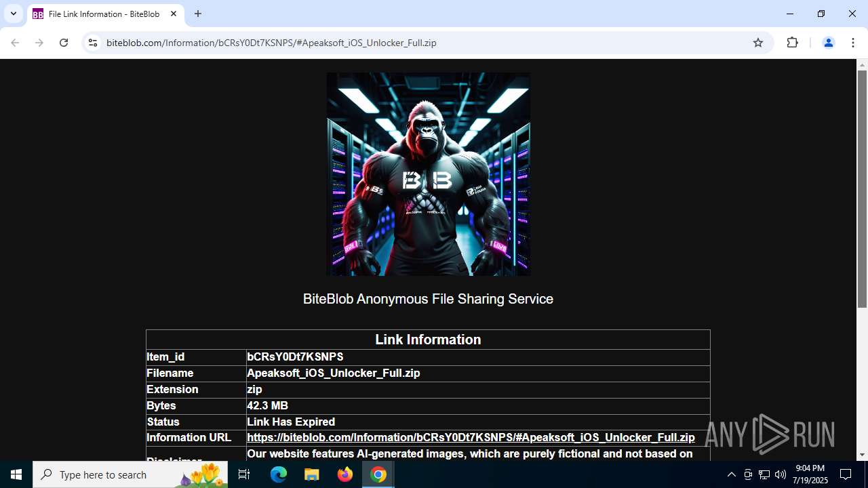Show hidden system tray icons

point(731,474)
